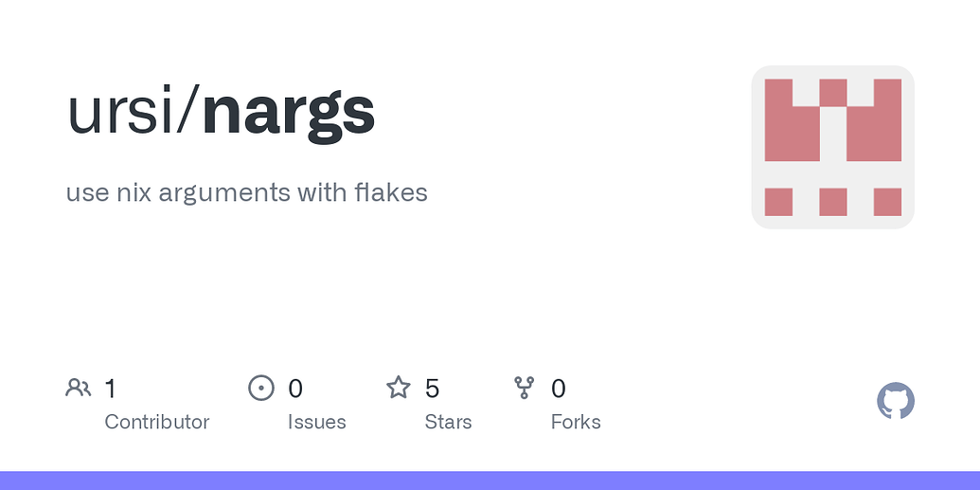
Task: Open the pink identicon avatar
Action: tap(832, 147)
